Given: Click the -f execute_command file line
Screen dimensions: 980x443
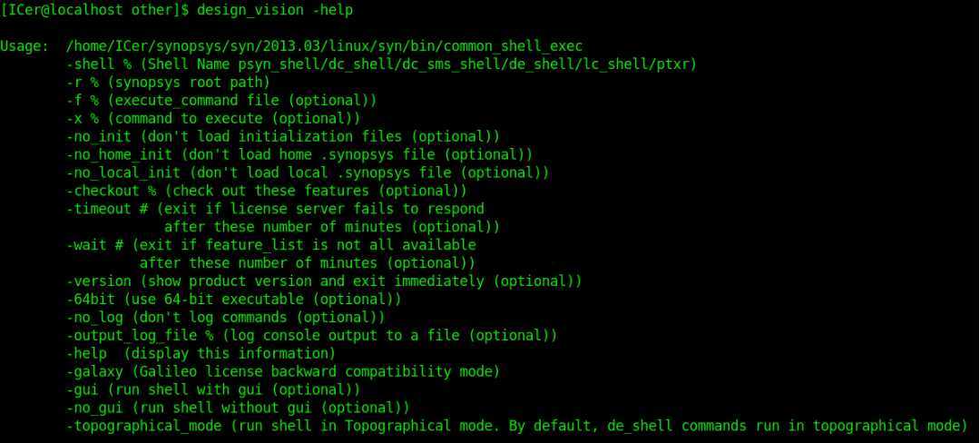Looking at the screenshot, I should [221, 100].
